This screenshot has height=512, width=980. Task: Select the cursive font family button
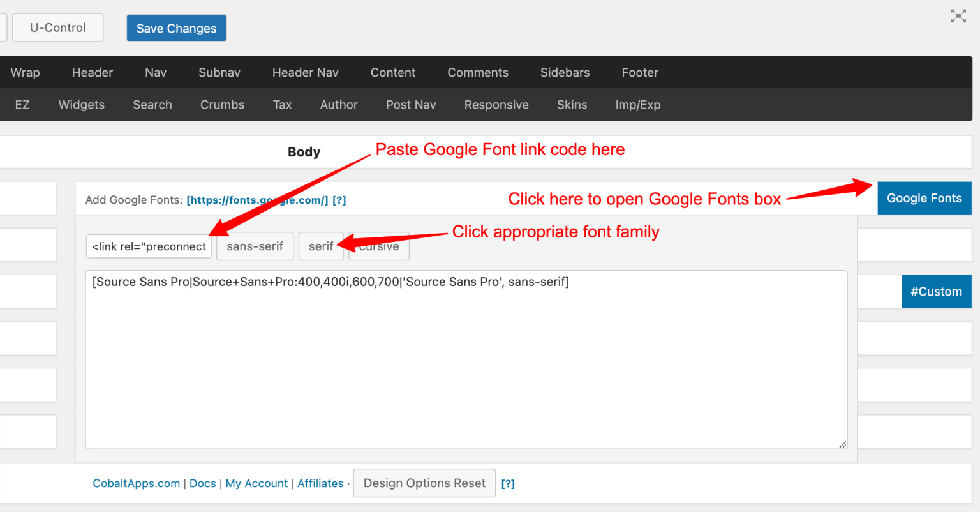pyautogui.click(x=378, y=246)
